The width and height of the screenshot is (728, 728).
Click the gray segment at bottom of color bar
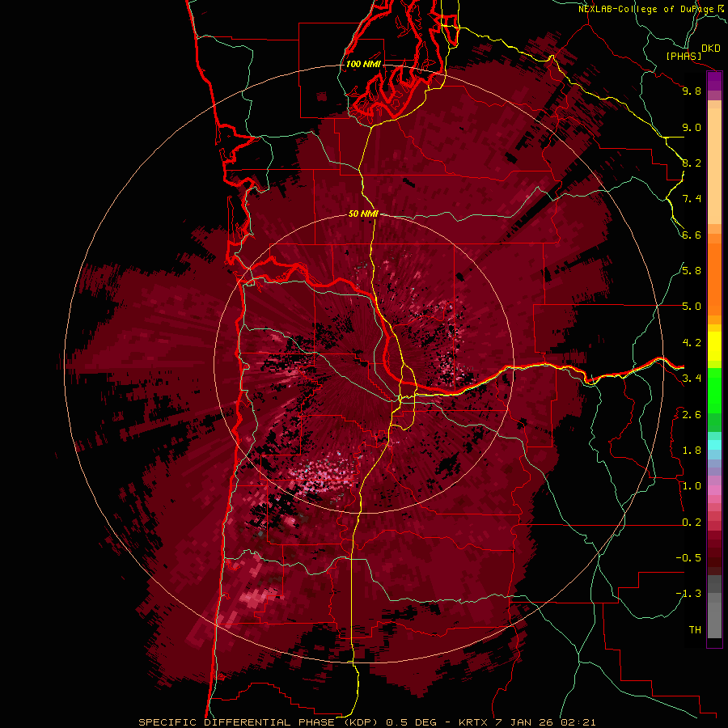click(714, 617)
